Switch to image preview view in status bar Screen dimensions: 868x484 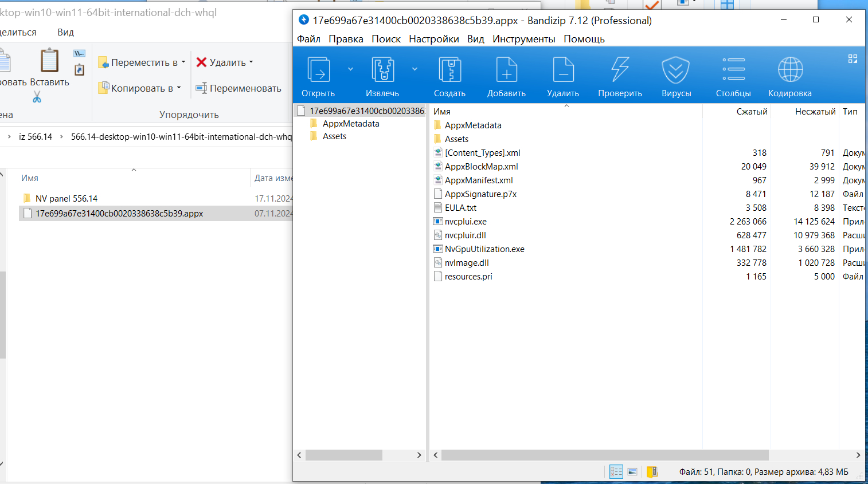pos(632,471)
